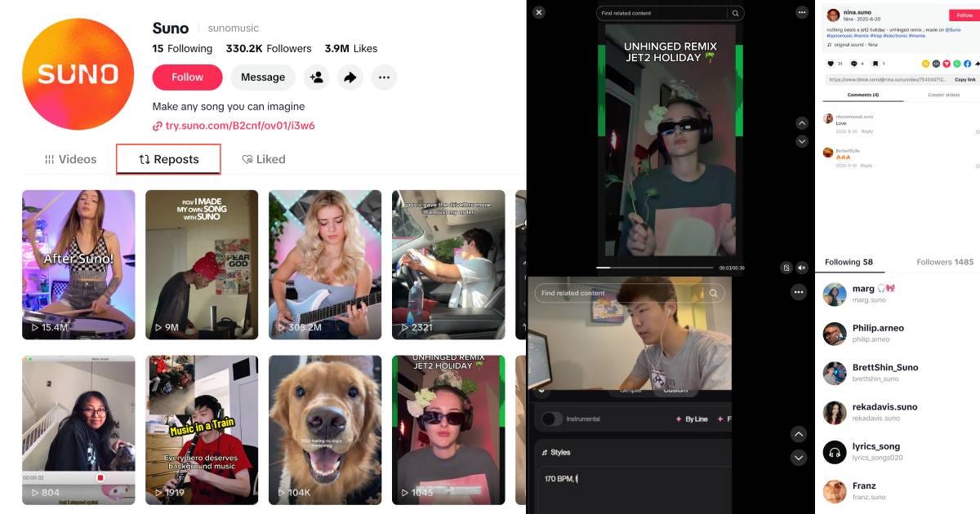
Task: Follow the Suno profile
Action: tap(187, 78)
